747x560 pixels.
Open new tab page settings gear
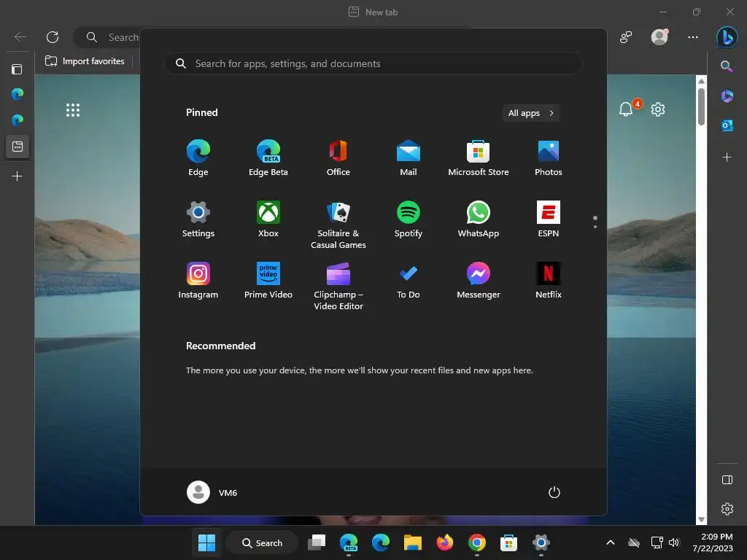658,109
